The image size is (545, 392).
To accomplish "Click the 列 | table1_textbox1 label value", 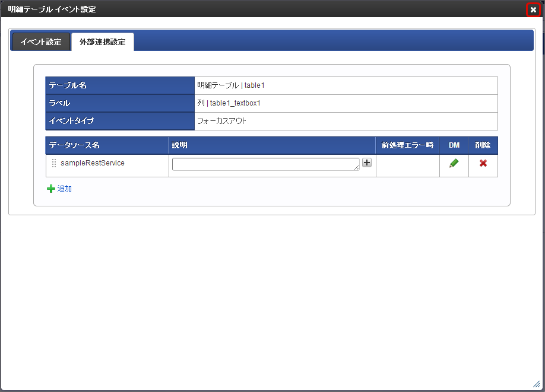I will click(229, 103).
